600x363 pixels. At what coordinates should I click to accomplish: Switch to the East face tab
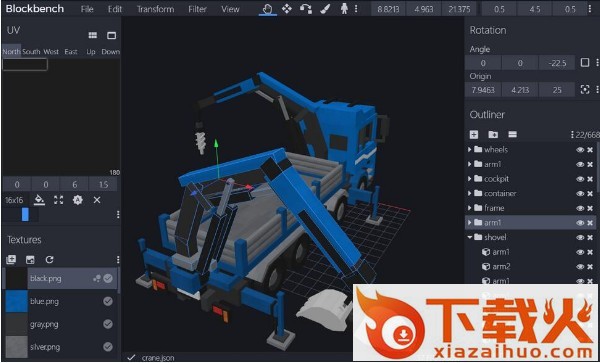[x=71, y=52]
